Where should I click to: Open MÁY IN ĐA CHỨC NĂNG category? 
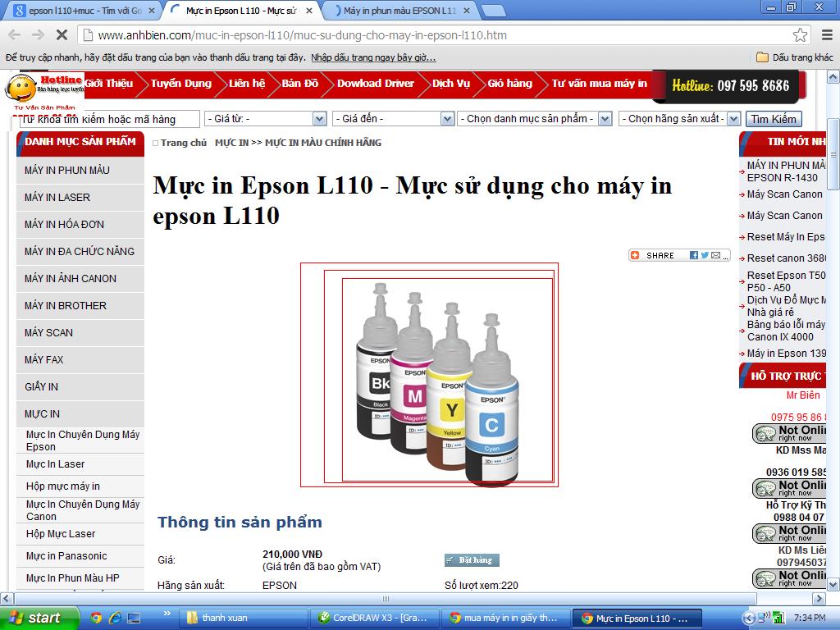point(80,251)
